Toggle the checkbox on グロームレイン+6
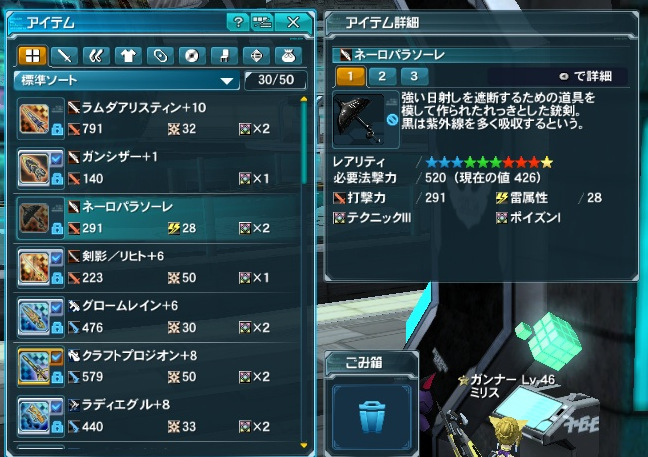 coord(57,307)
